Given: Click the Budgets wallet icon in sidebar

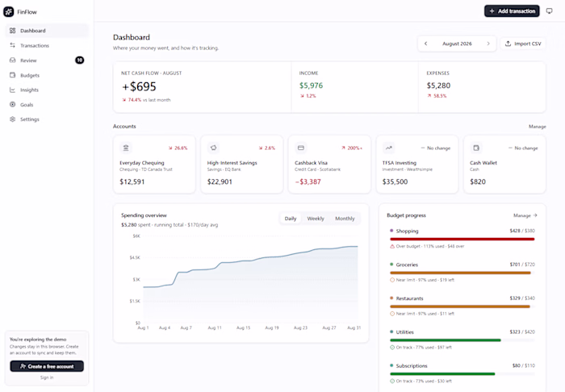Looking at the screenshot, I should (13, 75).
